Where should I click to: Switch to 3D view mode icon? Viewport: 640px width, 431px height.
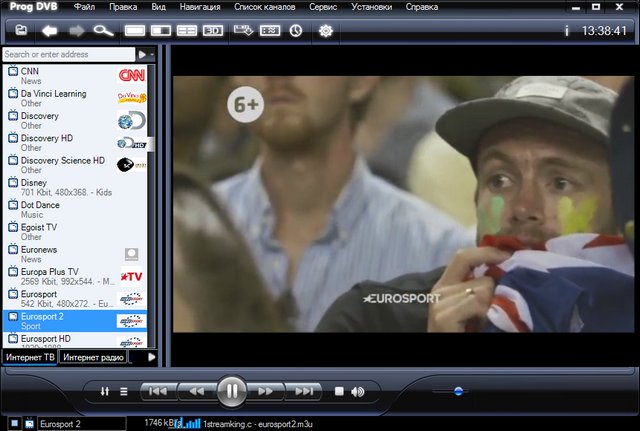coord(213,31)
